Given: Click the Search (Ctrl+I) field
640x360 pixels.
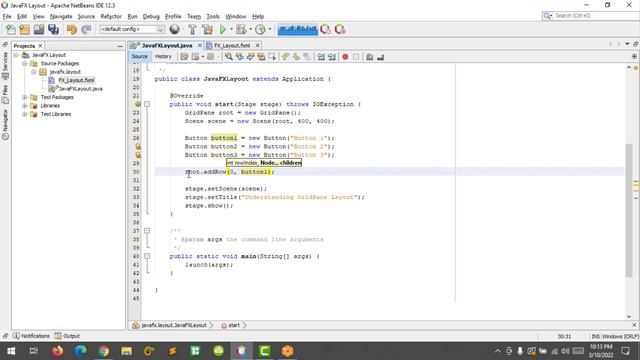Looking at the screenshot, I should tap(590, 16).
